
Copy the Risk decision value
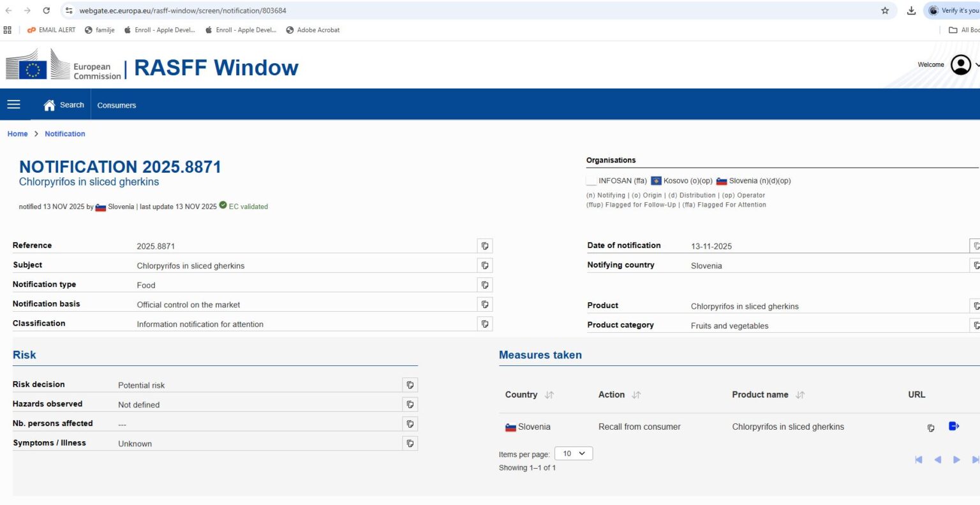click(x=410, y=385)
